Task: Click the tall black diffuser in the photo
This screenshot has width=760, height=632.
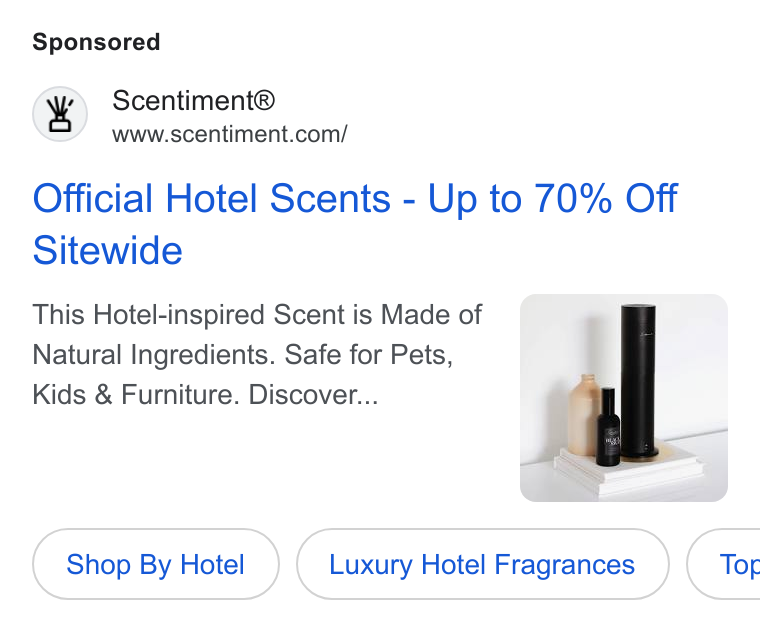Action: tap(639, 380)
